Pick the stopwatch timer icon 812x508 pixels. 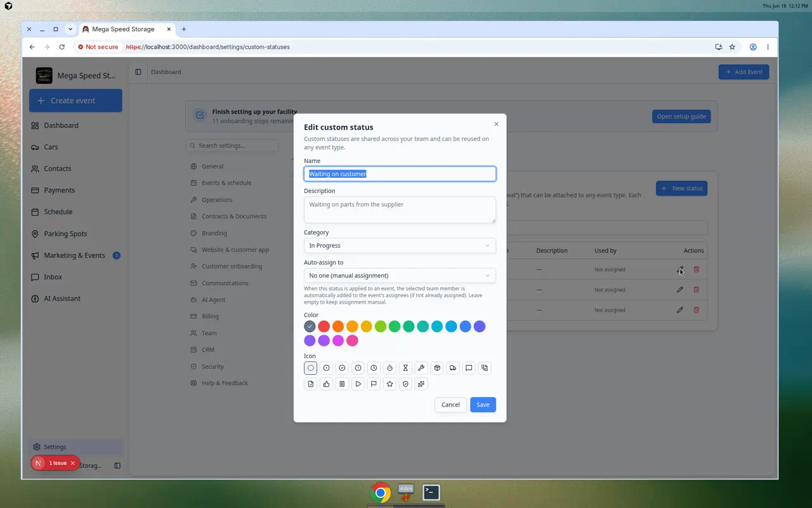point(390,368)
